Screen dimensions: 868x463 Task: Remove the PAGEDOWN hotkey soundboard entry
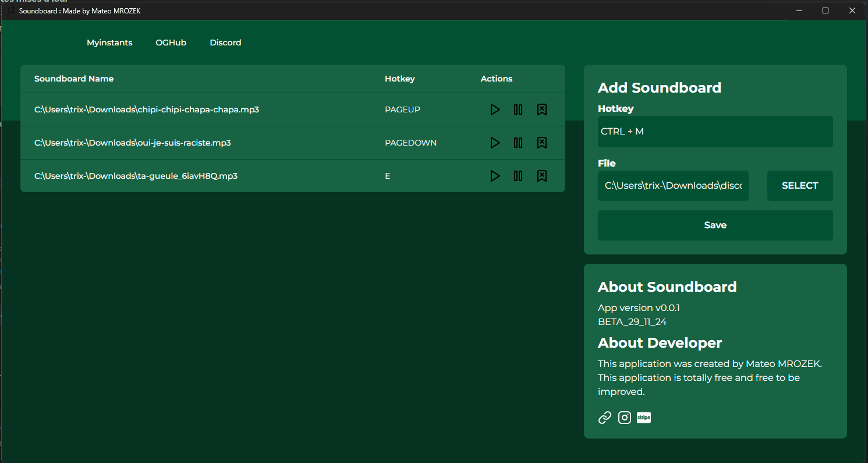[x=541, y=143]
